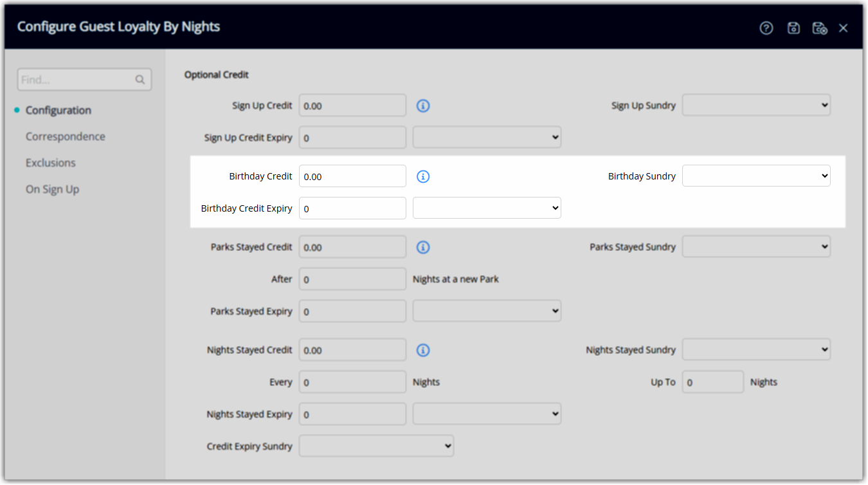Go to the Correspondence section
The width and height of the screenshot is (868, 485).
click(66, 136)
